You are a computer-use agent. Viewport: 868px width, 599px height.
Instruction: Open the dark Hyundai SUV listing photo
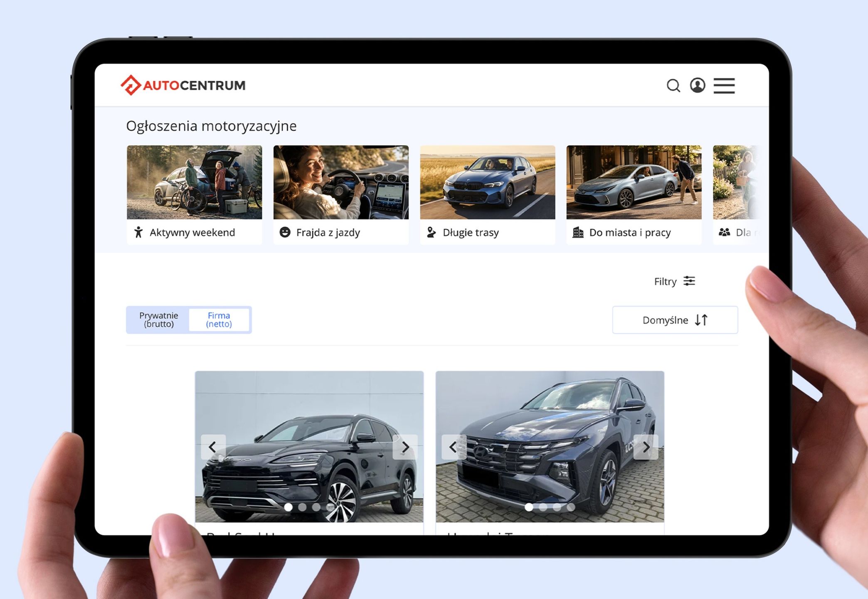pos(550,446)
